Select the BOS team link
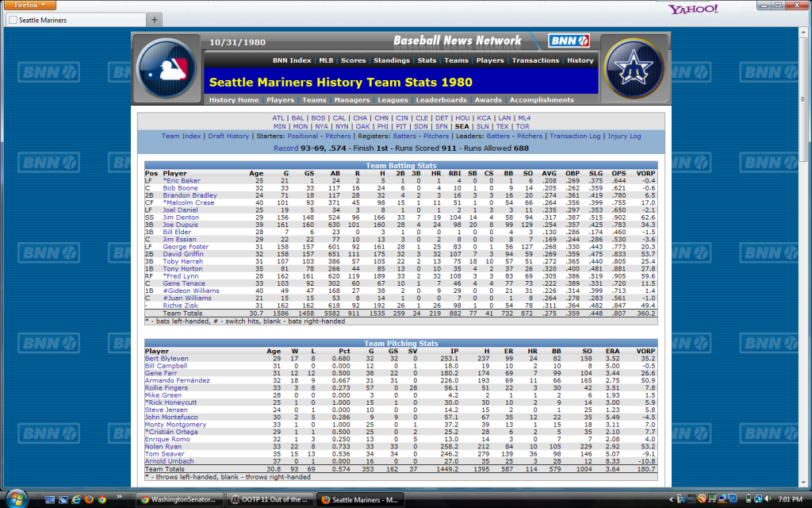This screenshot has height=508, width=812. (318, 118)
